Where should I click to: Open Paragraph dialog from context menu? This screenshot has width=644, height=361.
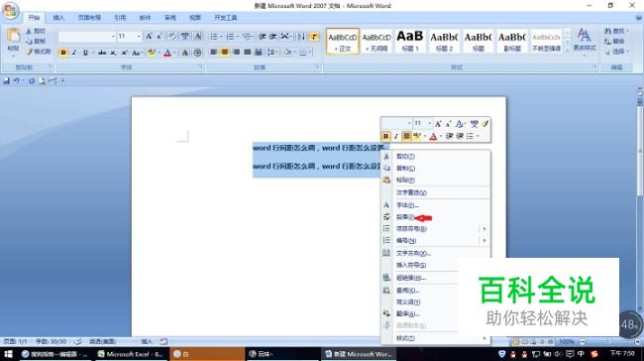[436, 217]
